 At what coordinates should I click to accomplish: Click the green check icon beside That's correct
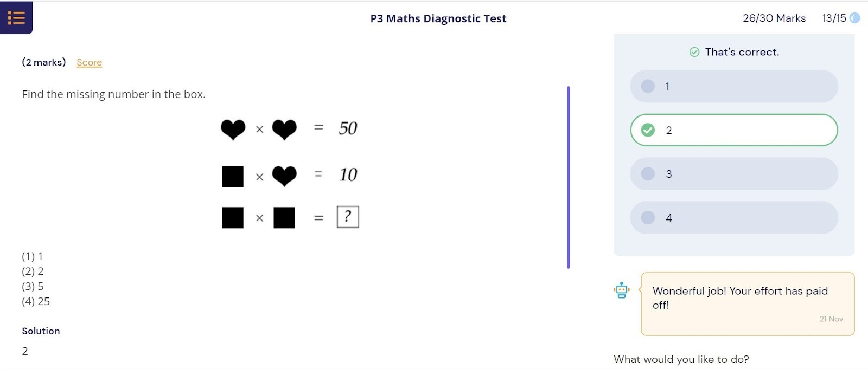[694, 52]
